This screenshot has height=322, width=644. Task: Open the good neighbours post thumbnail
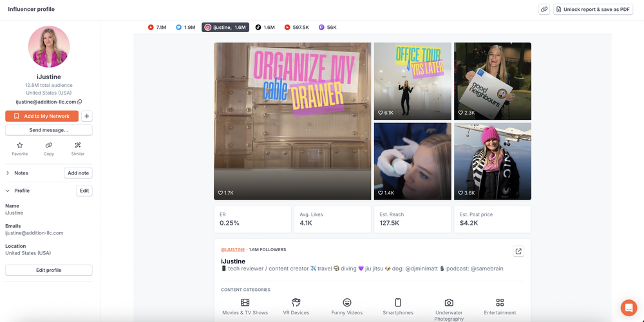[x=493, y=81]
